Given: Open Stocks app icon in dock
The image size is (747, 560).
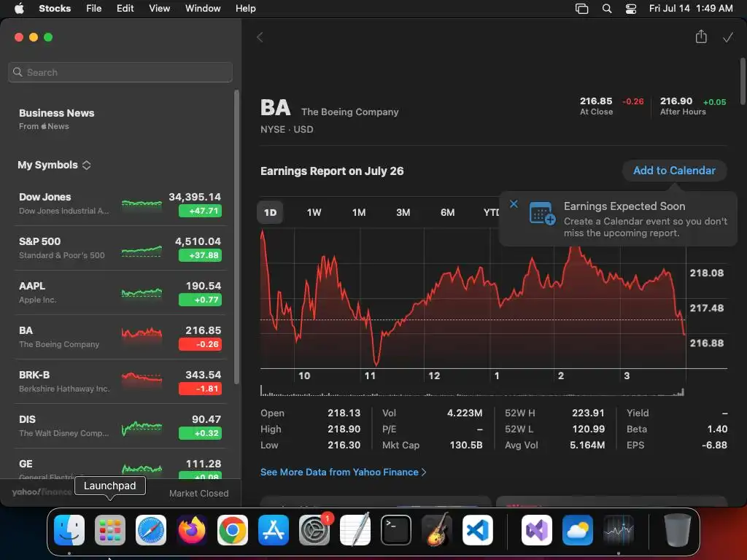Looking at the screenshot, I should coord(619,530).
